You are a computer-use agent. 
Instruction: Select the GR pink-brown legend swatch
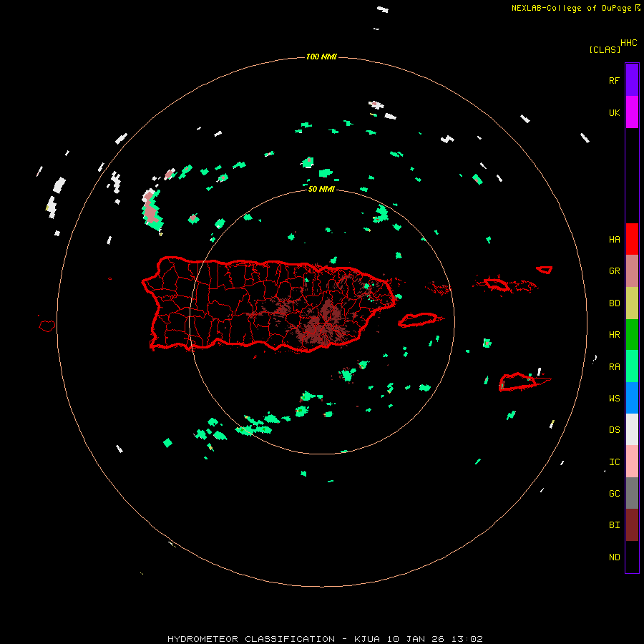(632, 270)
